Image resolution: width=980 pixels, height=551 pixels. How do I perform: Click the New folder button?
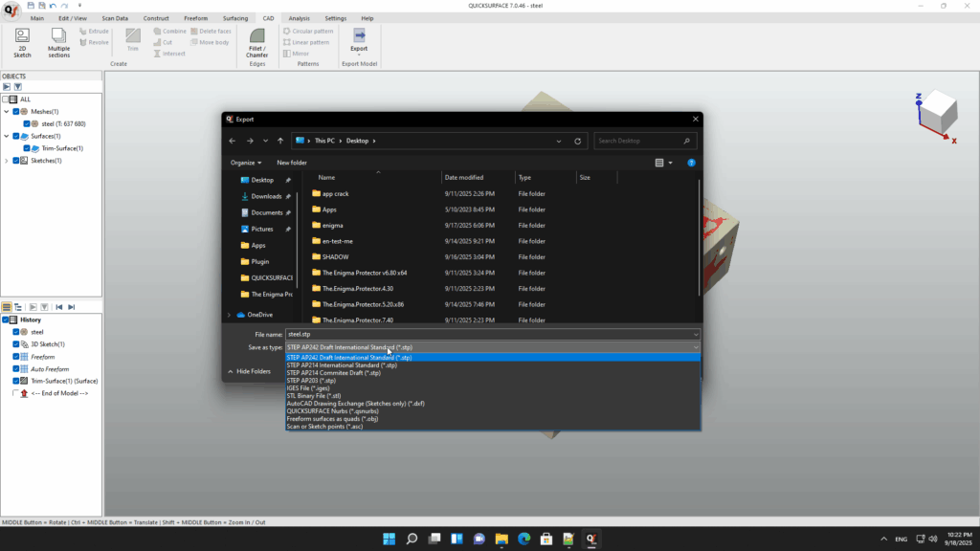(292, 163)
